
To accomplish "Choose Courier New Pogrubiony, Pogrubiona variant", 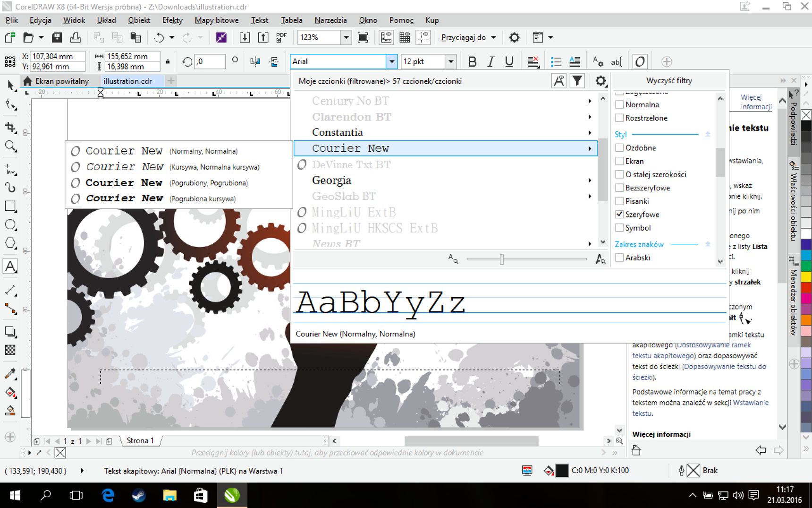I will click(x=179, y=183).
